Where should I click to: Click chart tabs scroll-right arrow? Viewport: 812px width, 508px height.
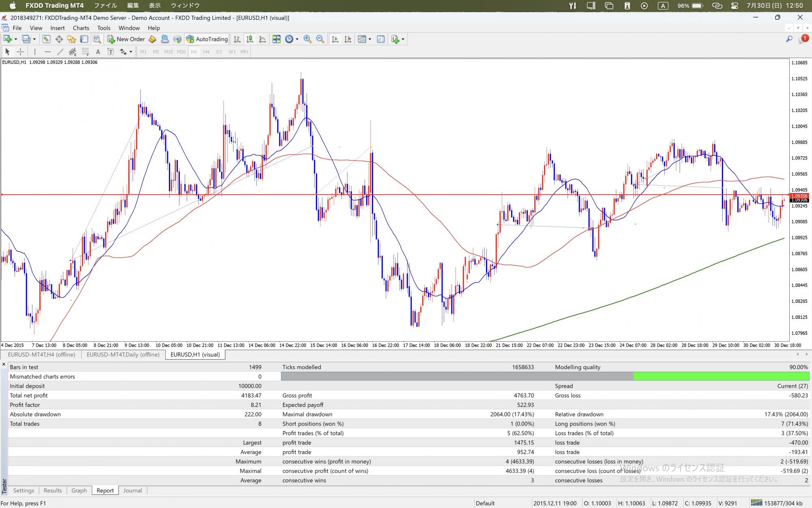[806, 354]
